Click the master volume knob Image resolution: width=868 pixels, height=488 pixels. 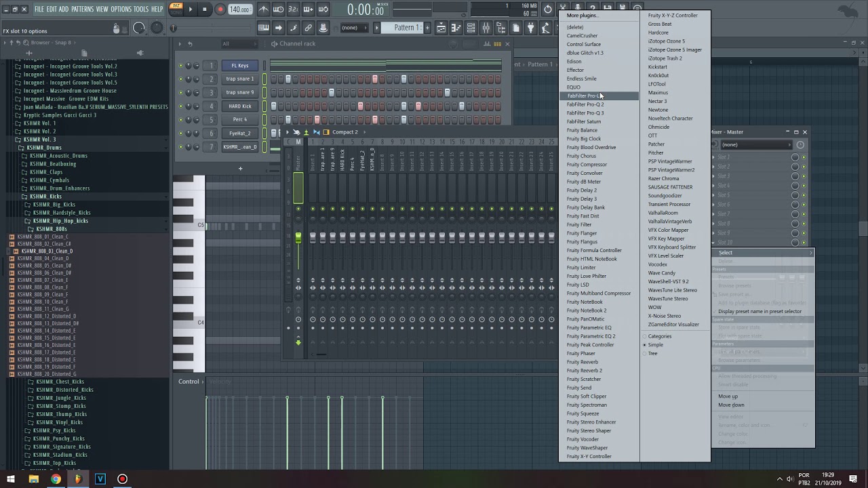coord(139,28)
